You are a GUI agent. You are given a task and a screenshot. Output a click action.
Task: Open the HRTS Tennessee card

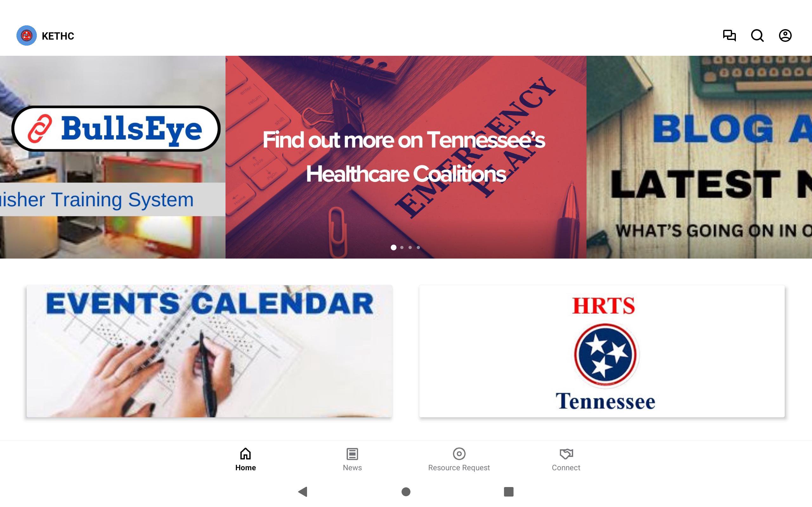pos(602,351)
